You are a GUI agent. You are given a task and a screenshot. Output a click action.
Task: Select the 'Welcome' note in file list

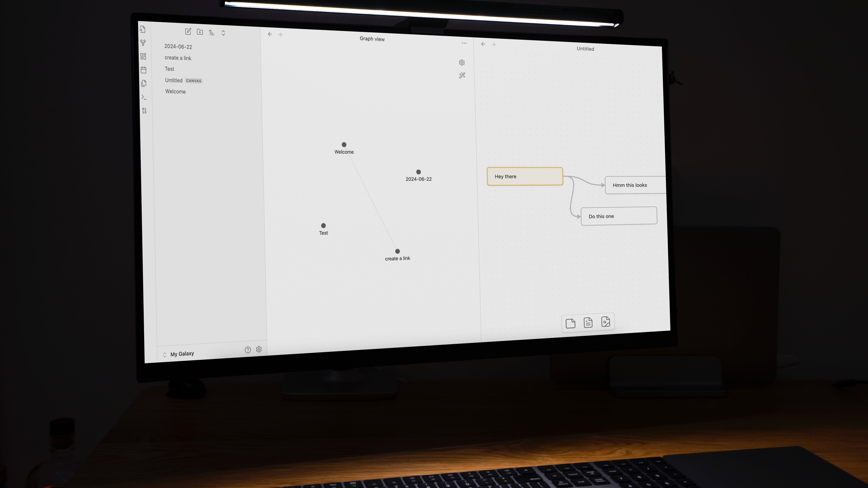(x=175, y=91)
